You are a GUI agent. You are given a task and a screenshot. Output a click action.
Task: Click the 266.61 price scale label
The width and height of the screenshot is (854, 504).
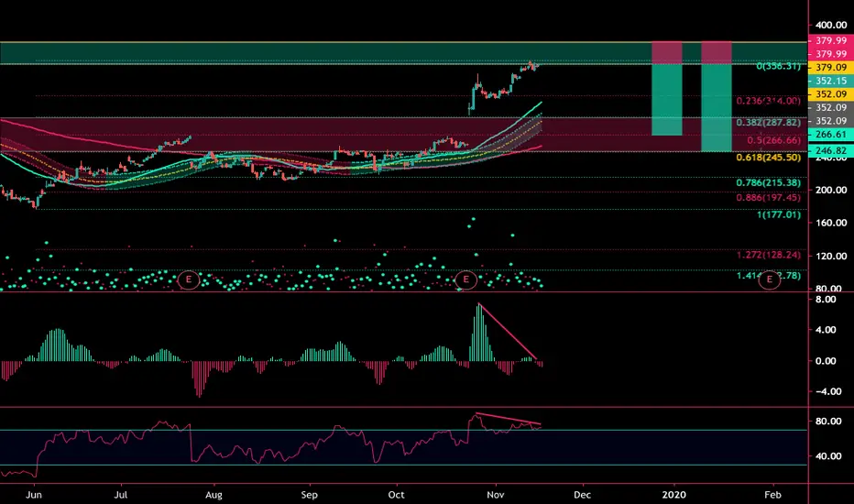coord(830,135)
